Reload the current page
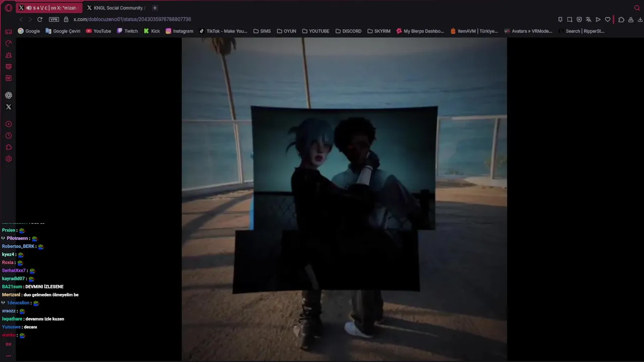This screenshot has width=644, height=362. click(x=40, y=19)
